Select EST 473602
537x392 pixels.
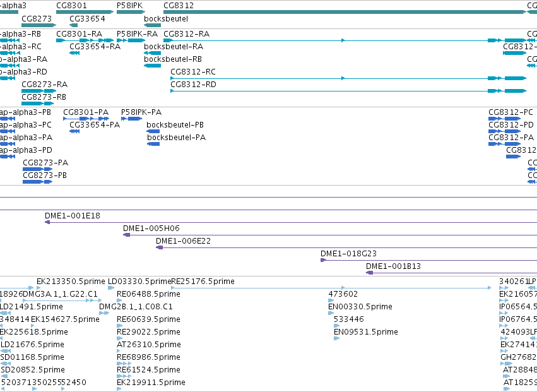343,294
